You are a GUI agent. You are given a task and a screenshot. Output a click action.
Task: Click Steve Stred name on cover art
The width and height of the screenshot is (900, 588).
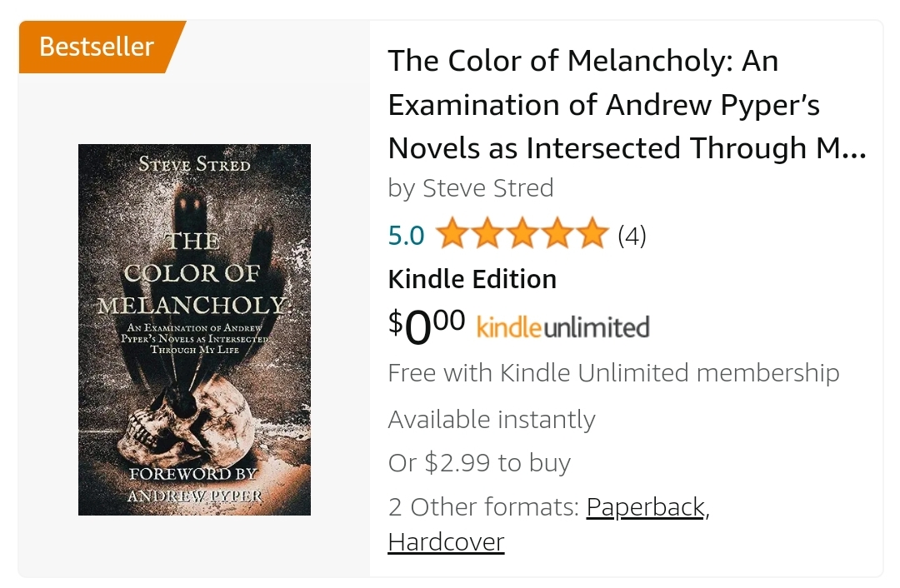pos(194,164)
